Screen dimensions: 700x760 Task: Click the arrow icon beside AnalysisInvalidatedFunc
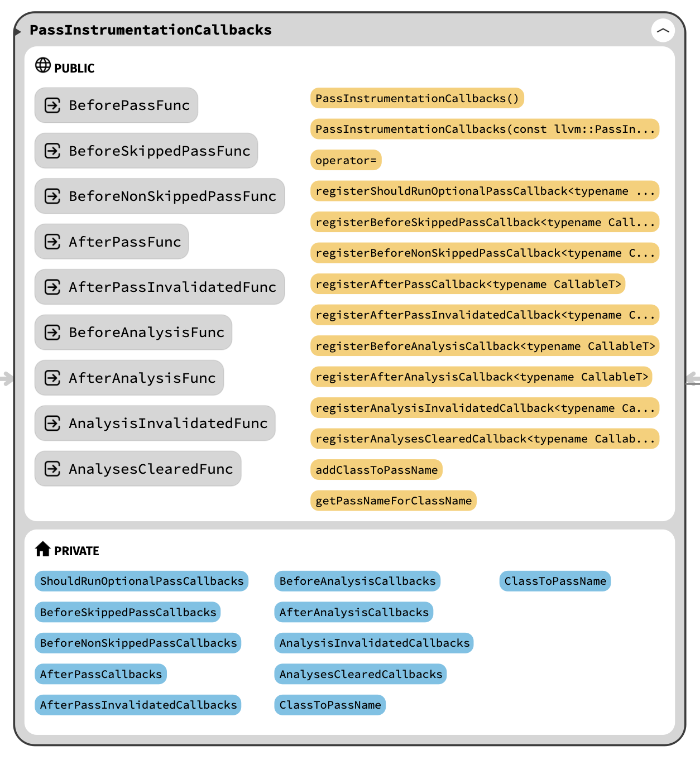click(x=52, y=424)
